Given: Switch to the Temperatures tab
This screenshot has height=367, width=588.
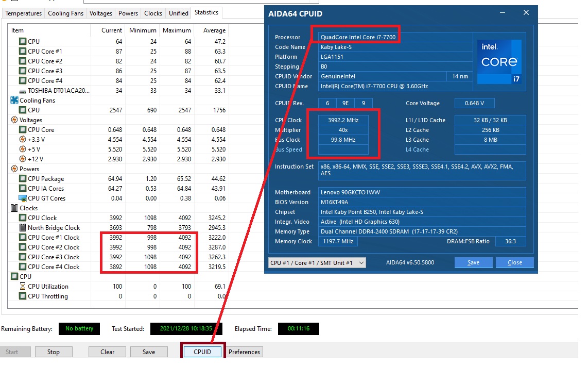Looking at the screenshot, I should 24,13.
